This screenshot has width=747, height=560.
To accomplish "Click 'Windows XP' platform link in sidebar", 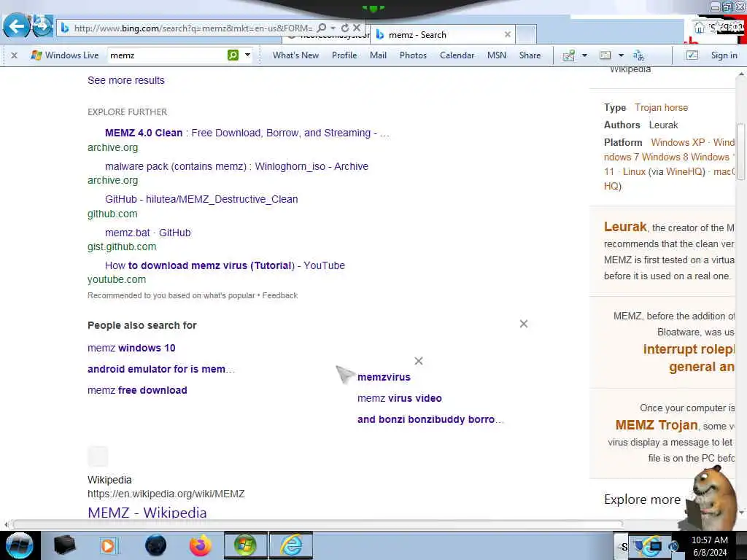I will click(x=678, y=142).
